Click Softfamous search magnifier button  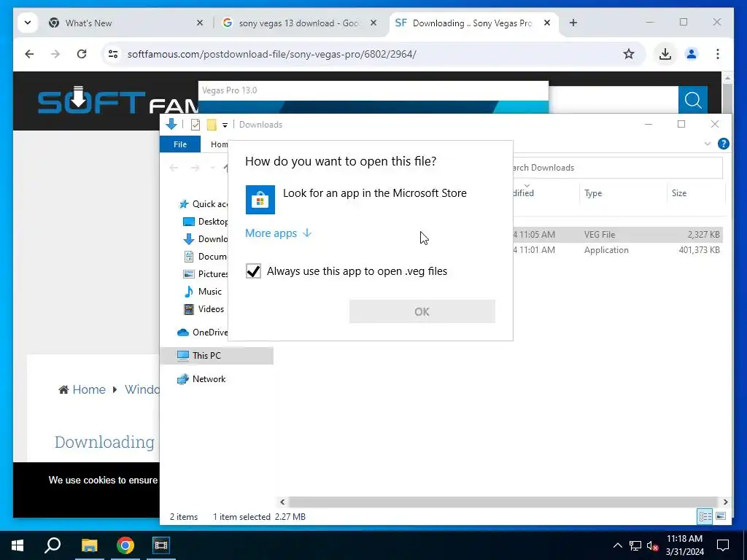pos(693,101)
